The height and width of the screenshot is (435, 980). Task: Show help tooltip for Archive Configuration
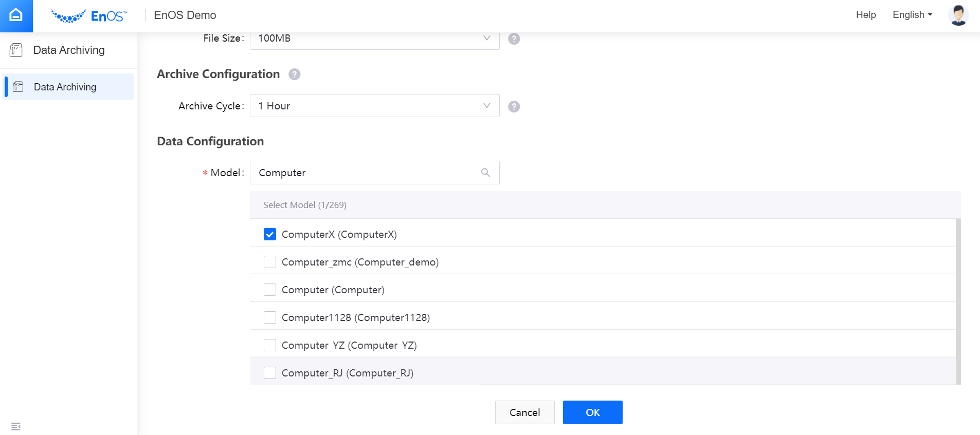coord(294,74)
